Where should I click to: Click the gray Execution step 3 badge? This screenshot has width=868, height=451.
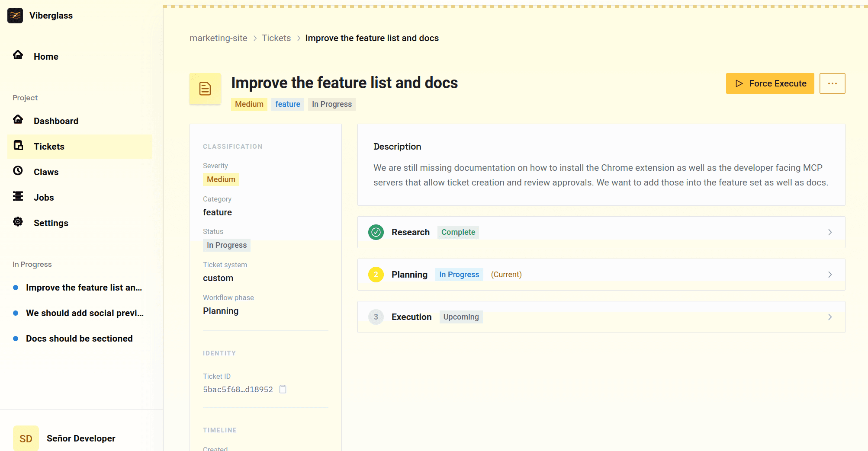coord(376,317)
